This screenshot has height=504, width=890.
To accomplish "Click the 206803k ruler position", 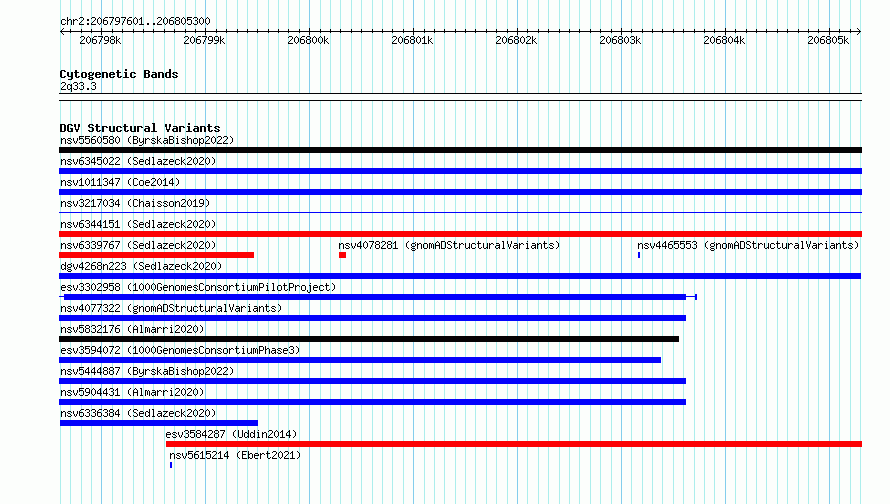I will [x=620, y=40].
